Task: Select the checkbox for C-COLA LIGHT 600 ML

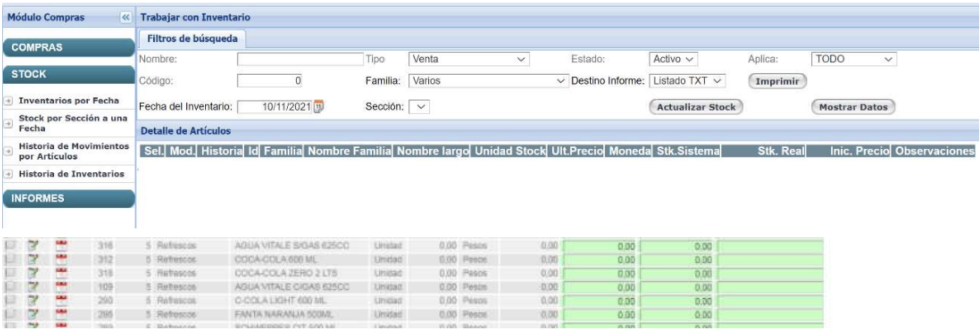Action: 10,300
